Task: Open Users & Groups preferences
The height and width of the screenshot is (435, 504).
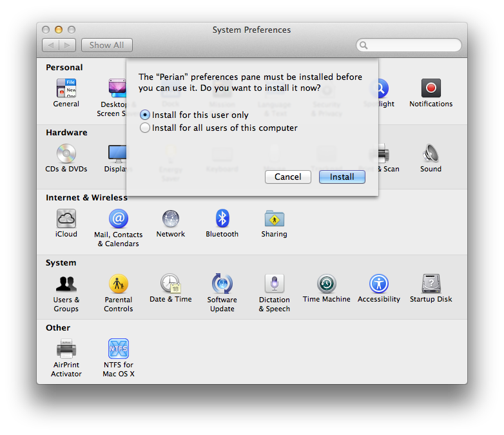Action: pos(66,284)
